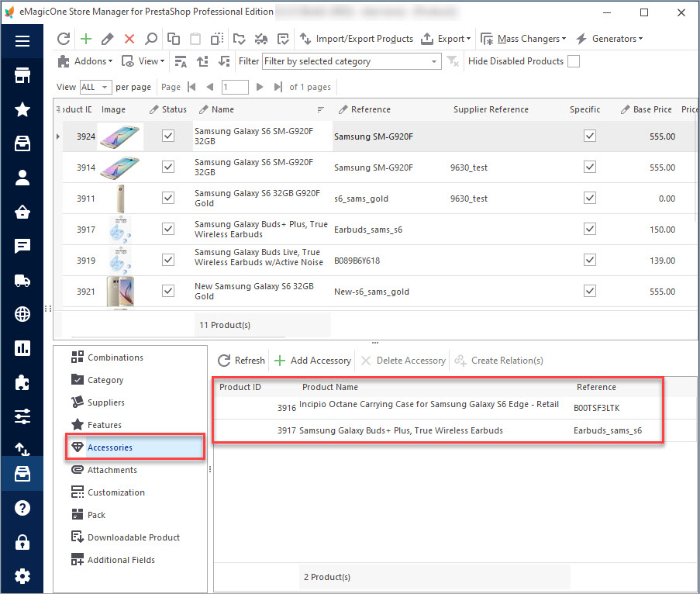Open the Filter by selected category combo box

[x=352, y=61]
